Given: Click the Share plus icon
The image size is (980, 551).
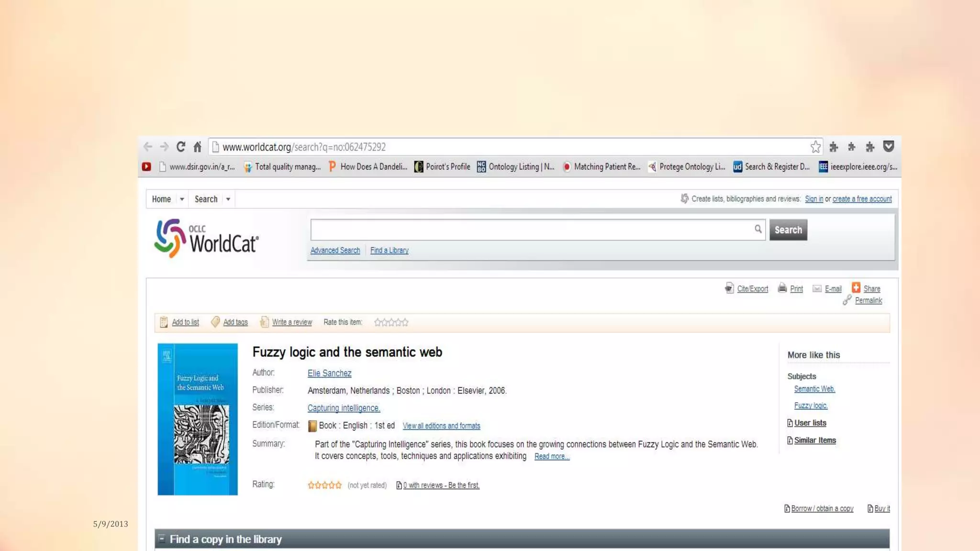Looking at the screenshot, I should [x=856, y=287].
